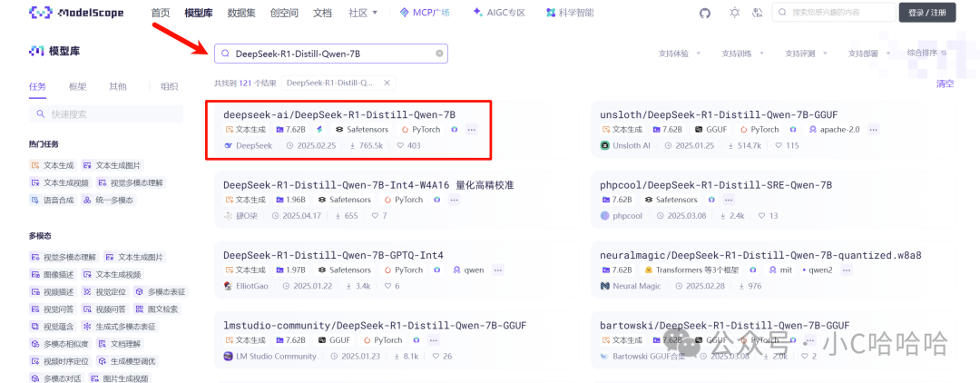Open 文档 in top navigation
Screen dimensions: 980x383
coord(322,13)
